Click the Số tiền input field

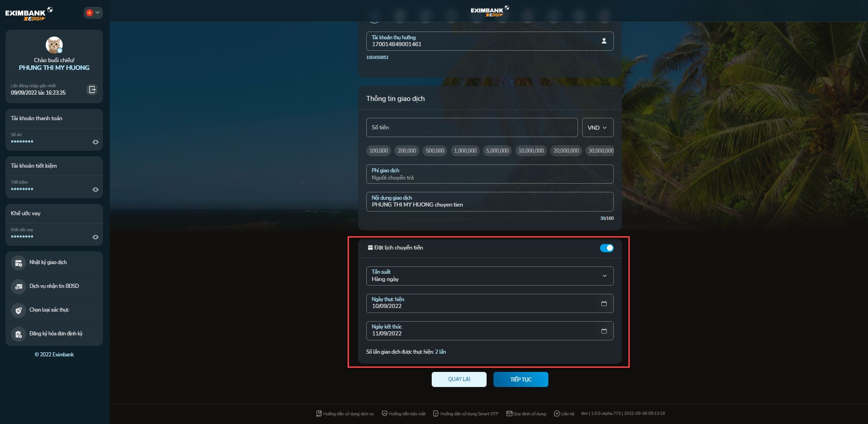[x=472, y=128]
